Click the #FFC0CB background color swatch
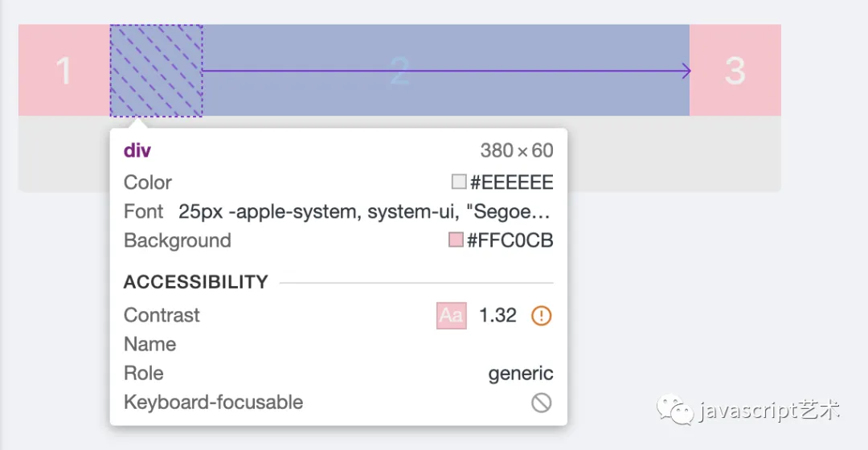 (456, 239)
